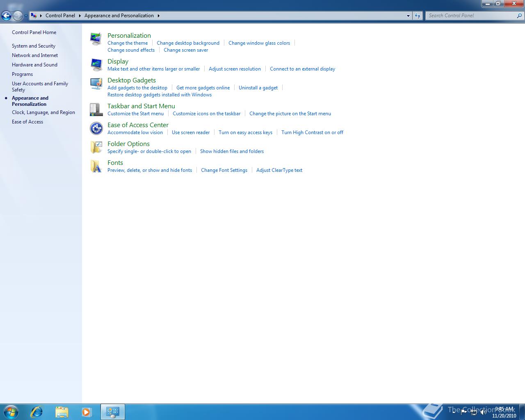Click Turn High Contrast on or off
Screen dimensions: 525x420
312,132
